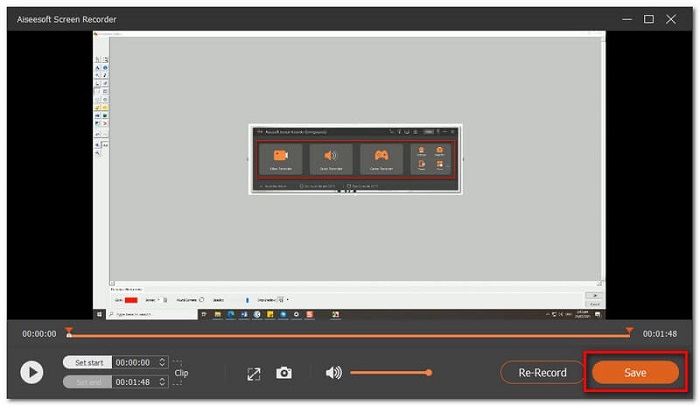Maximize the Aiseesoft Screen Recorder window
Screen dimensions: 700x406
coord(648,18)
